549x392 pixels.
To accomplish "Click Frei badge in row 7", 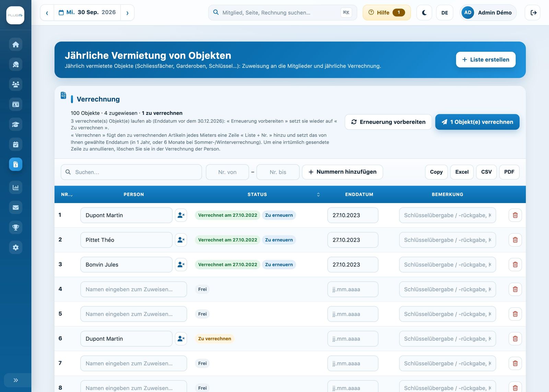I will [x=202, y=364].
